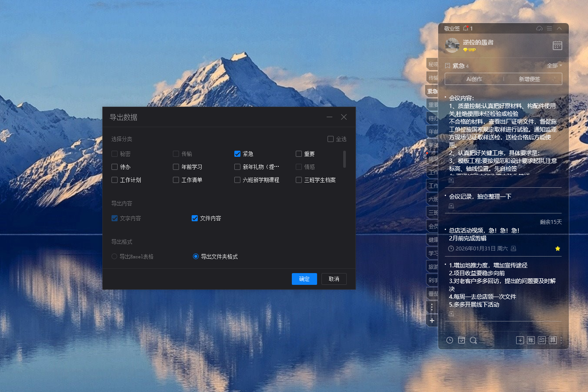Viewport: 588px width, 392px height.
Task: Enable the 全选 select-all checkbox
Action: coord(330,139)
